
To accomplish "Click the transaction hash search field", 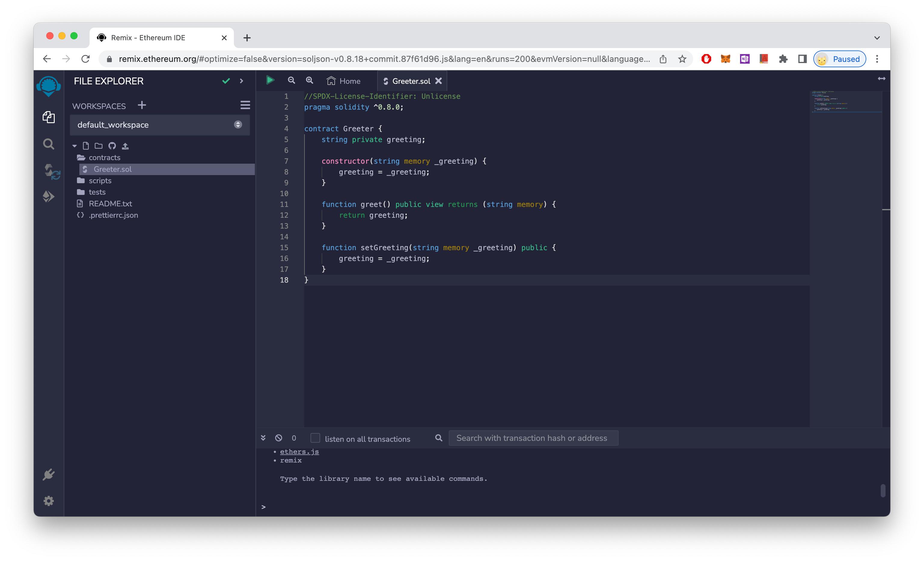I will click(x=533, y=438).
